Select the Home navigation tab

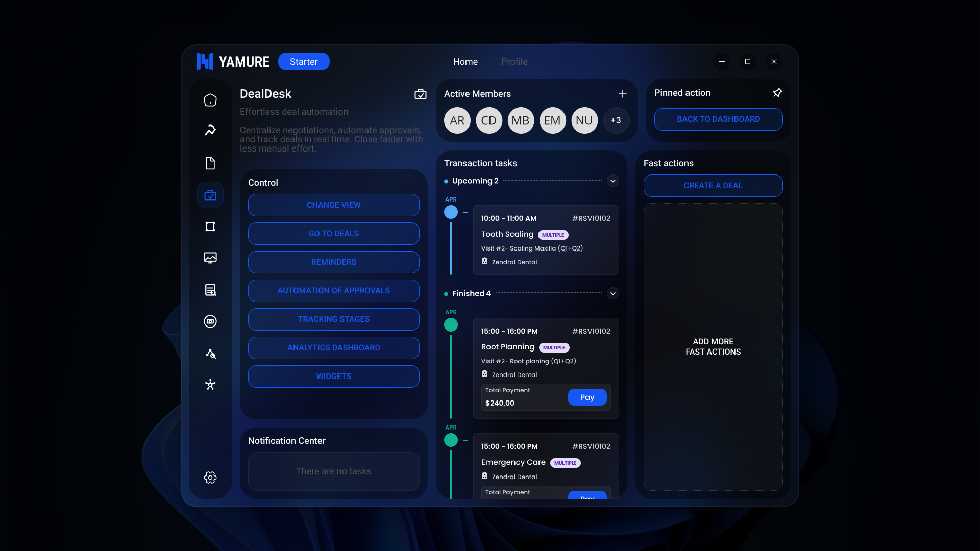pyautogui.click(x=465, y=61)
